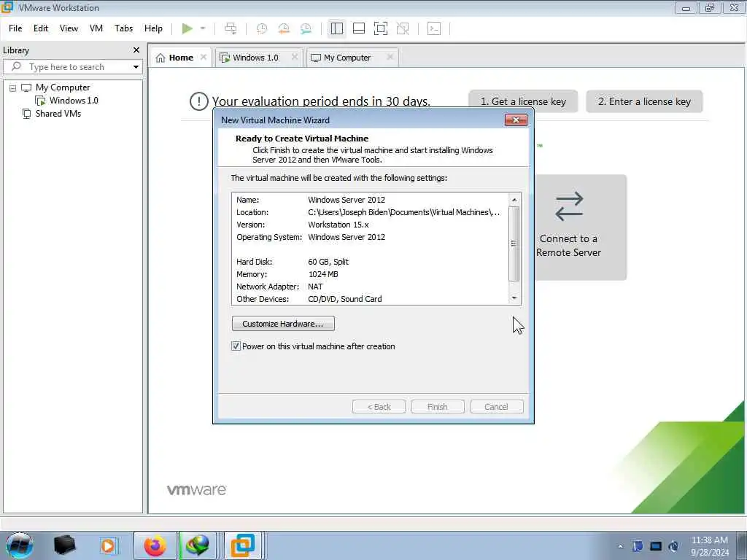Close the Windows 1.0 tab
The width and height of the screenshot is (747, 560).
click(295, 57)
